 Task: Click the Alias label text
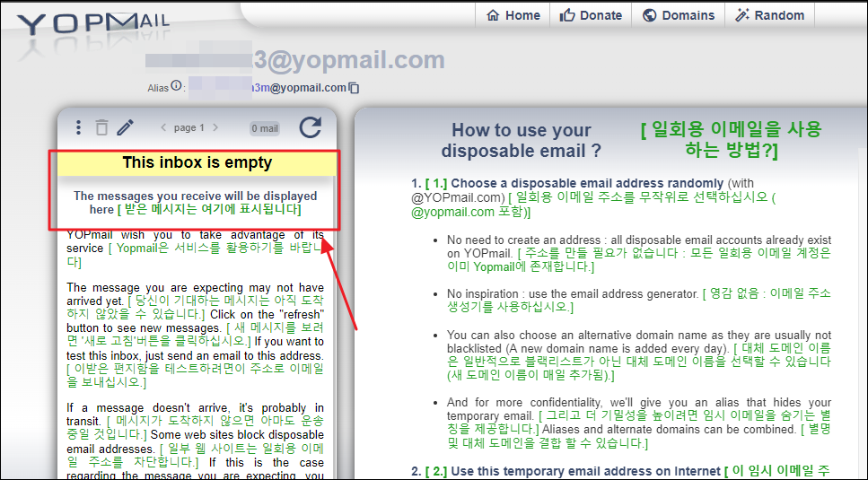point(158,88)
